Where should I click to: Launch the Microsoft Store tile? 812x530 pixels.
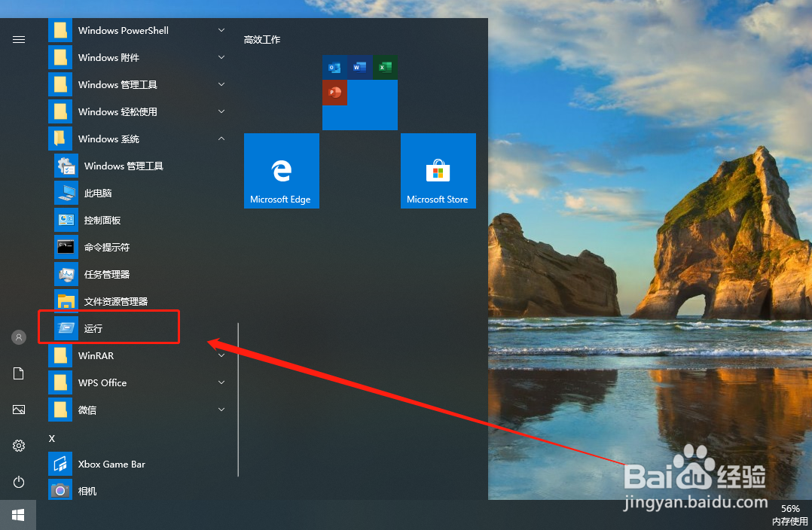point(438,171)
